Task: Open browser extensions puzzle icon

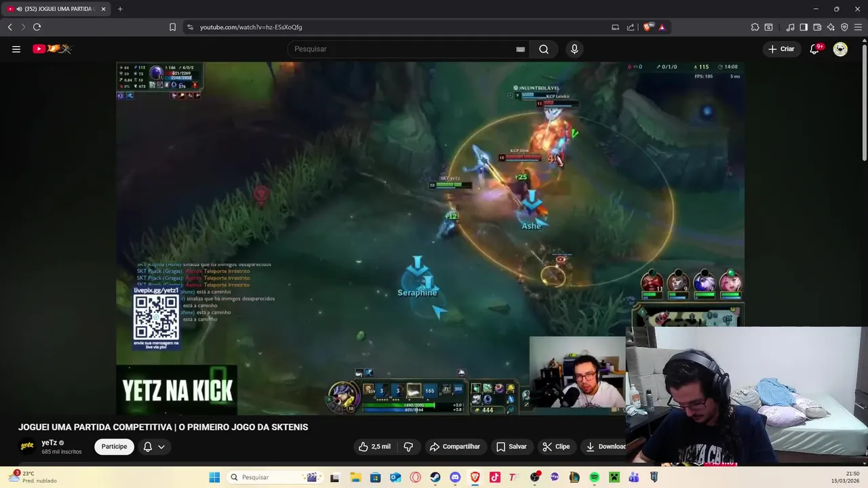Action: 755,27
